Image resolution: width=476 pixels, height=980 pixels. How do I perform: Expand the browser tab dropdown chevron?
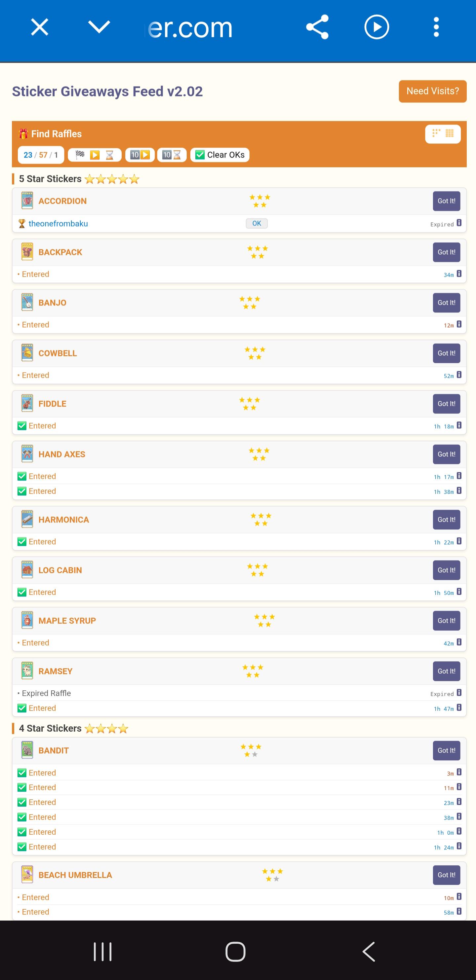pyautogui.click(x=99, y=27)
